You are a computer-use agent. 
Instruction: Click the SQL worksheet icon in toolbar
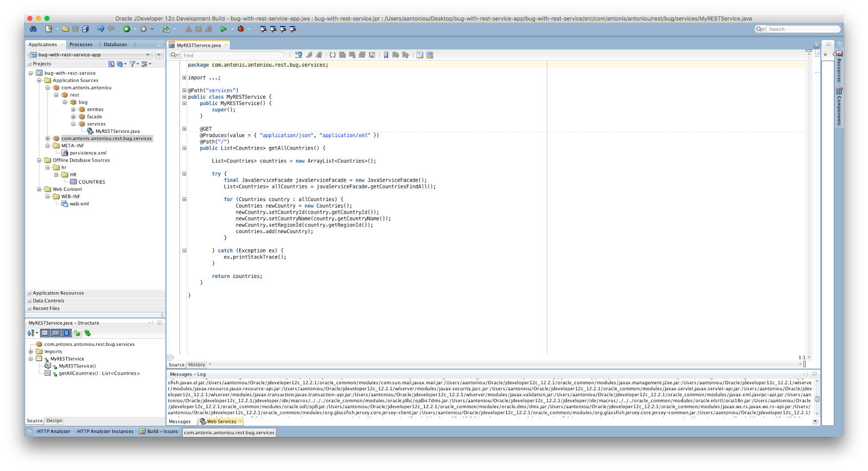[167, 29]
